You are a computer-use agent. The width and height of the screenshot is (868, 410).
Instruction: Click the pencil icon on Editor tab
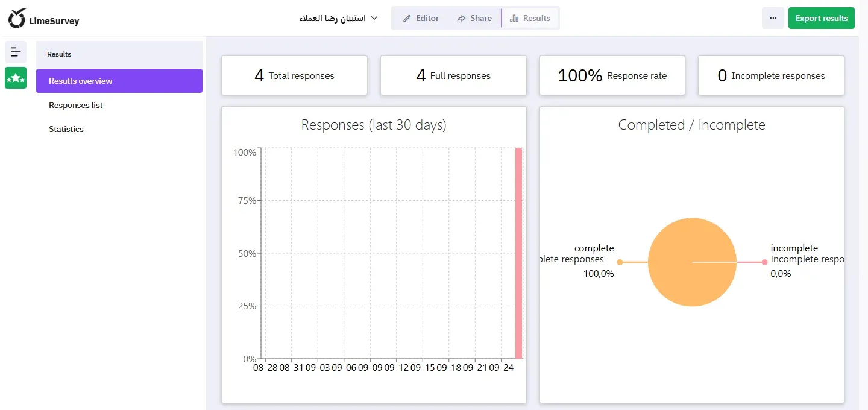(x=407, y=19)
